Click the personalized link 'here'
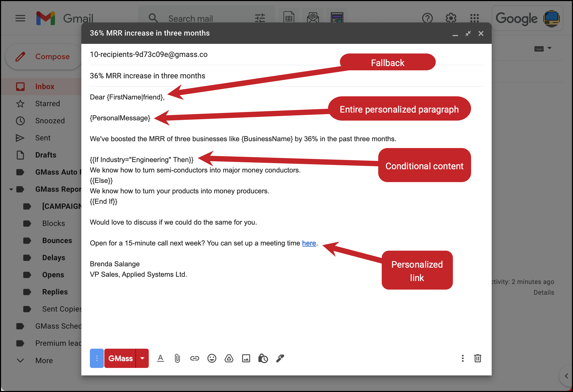The image size is (573, 392). pos(309,242)
